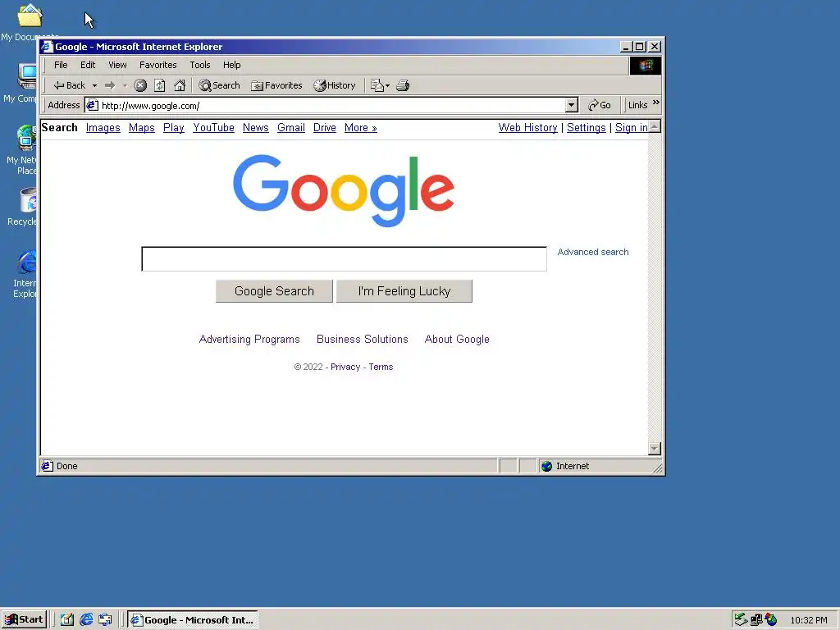
Task: Click the address bar URL field
Action: (332, 106)
